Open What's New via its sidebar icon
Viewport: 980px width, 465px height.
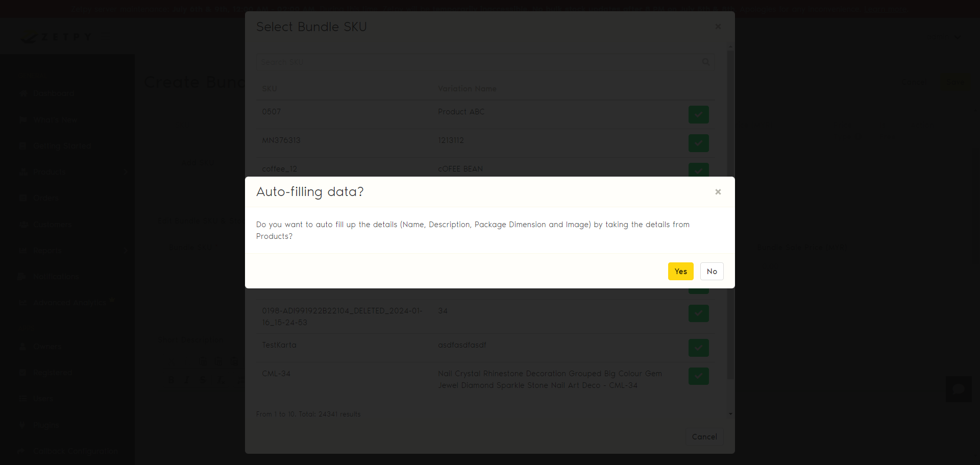[23, 119]
